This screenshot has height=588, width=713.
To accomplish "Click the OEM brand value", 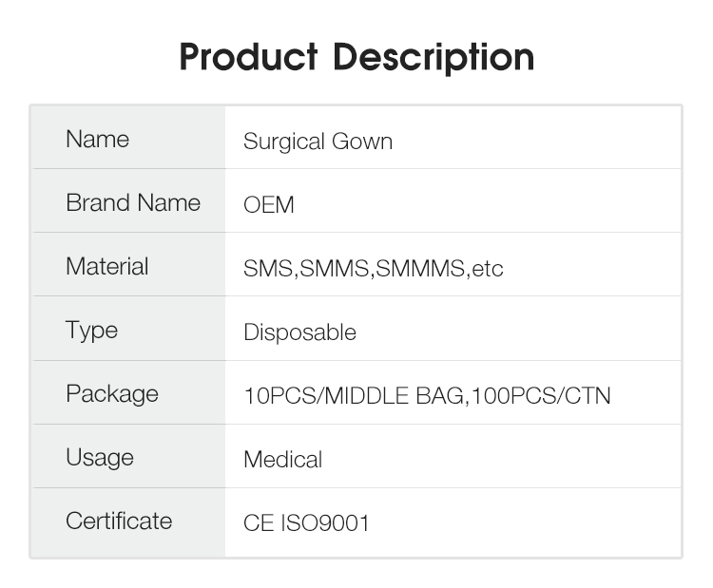I will (269, 205).
